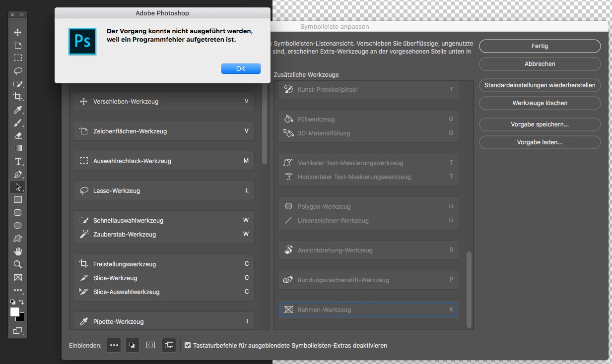The width and height of the screenshot is (612, 364).
Task: Click the Fertig button
Action: [540, 46]
